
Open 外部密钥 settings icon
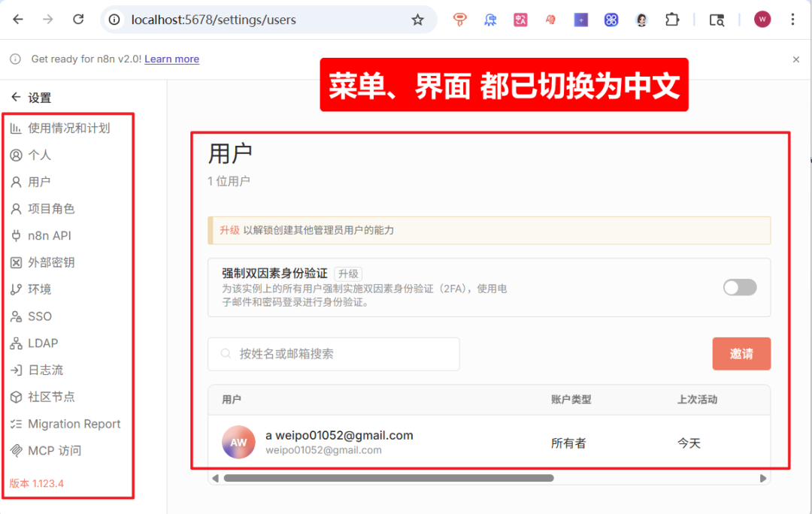point(16,262)
